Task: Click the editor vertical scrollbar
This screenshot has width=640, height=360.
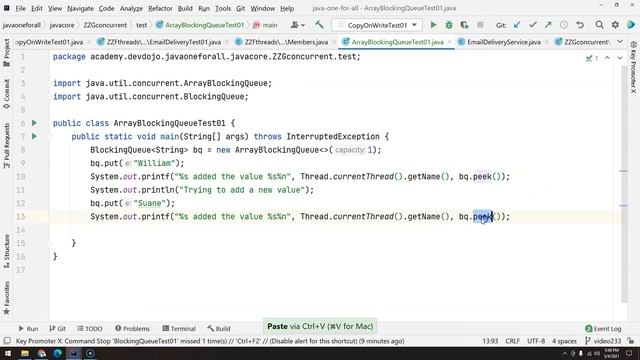Action: (623, 184)
